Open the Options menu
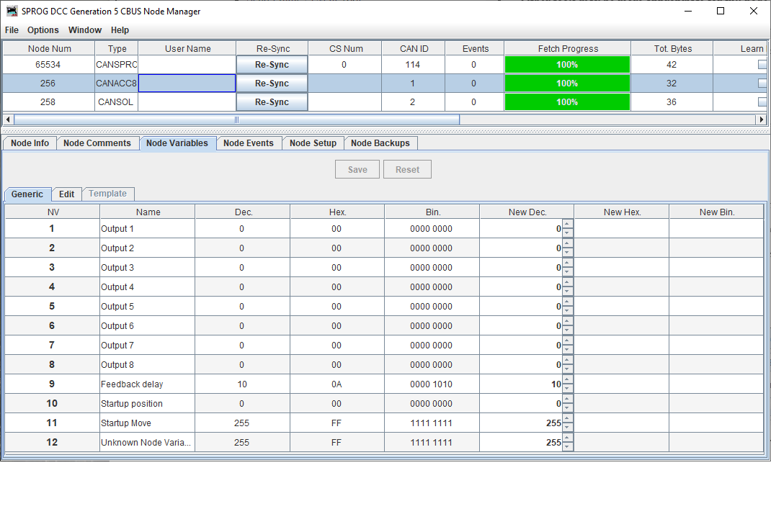Image resolution: width=771 pixels, height=532 pixels. point(43,30)
